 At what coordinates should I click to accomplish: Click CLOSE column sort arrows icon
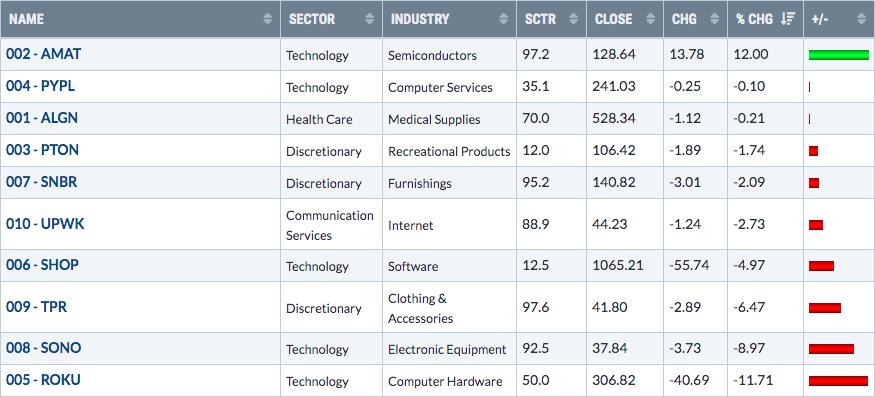pyautogui.click(x=650, y=19)
